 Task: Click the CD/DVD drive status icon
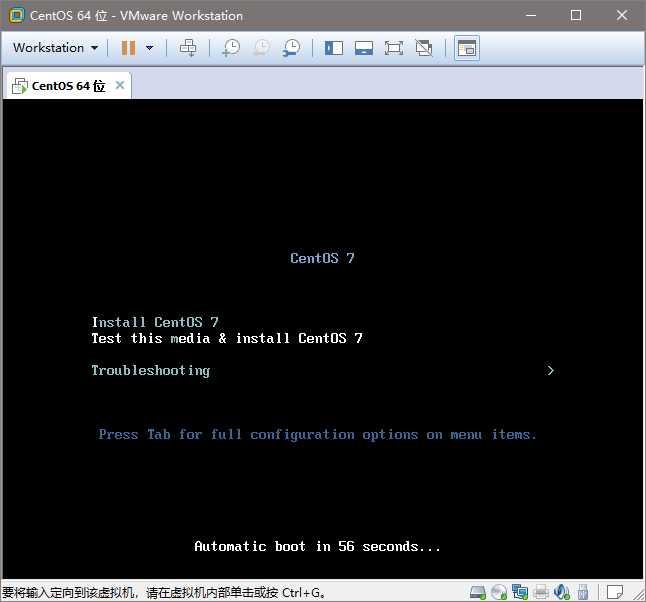499,593
